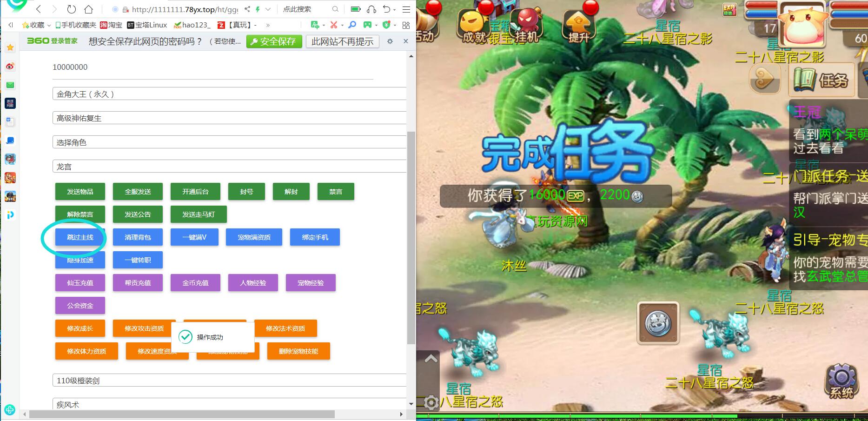Open the address bar dropdown chevron
Screen dimensions: 868x421
(x=268, y=9)
